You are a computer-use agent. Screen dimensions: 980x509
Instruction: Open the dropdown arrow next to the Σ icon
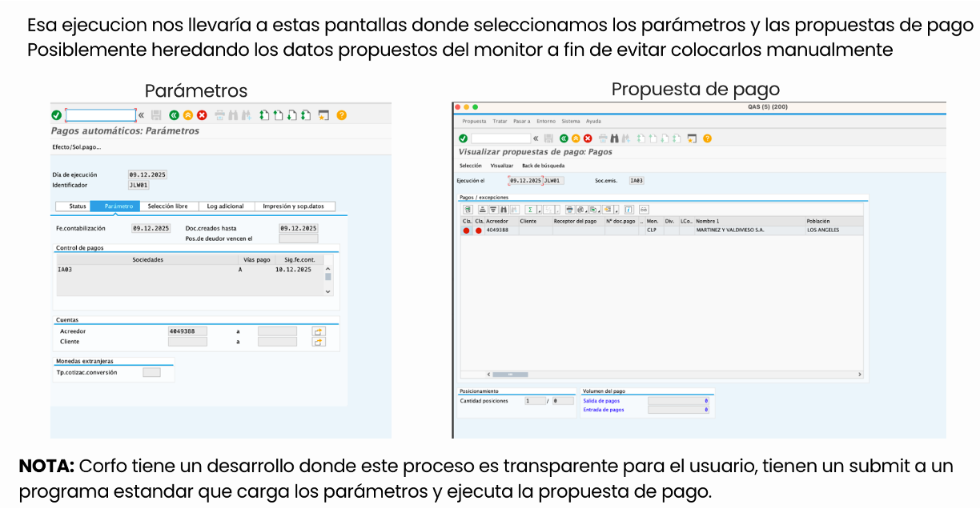540,211
